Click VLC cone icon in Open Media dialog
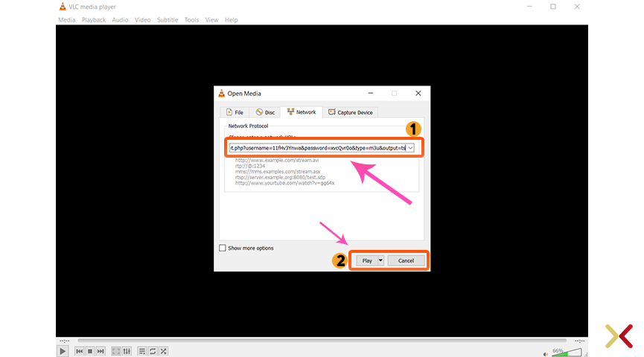Screen dimensions: 644x357 pyautogui.click(x=221, y=94)
